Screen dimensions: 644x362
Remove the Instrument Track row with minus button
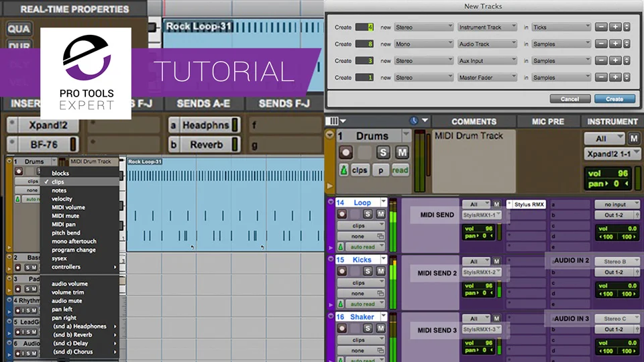click(x=601, y=27)
